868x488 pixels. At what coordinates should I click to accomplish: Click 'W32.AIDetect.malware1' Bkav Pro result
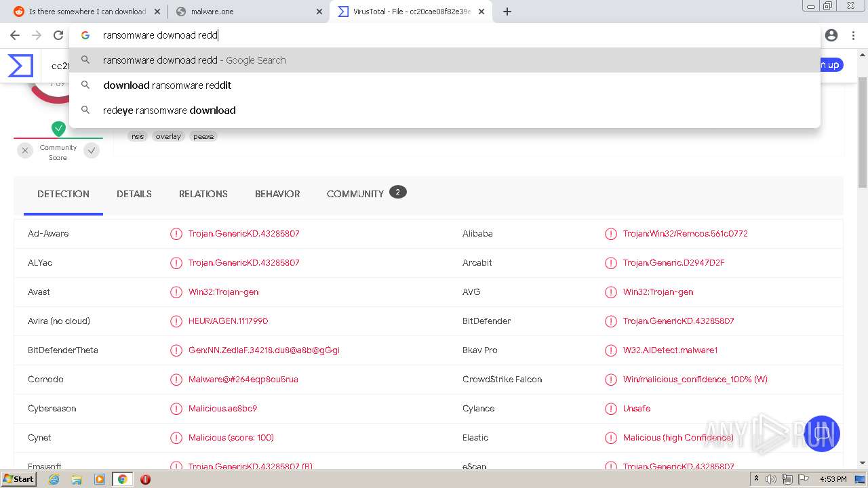click(x=670, y=350)
